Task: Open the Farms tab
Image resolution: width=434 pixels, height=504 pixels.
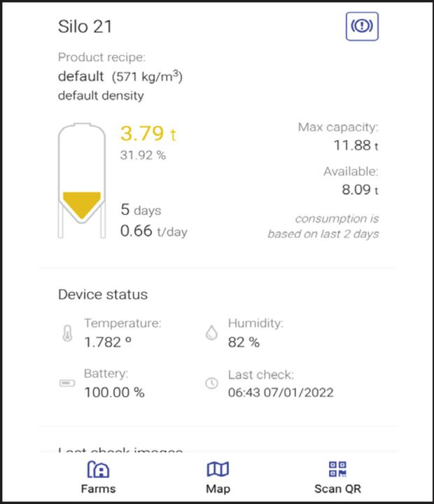Action: pyautogui.click(x=97, y=477)
